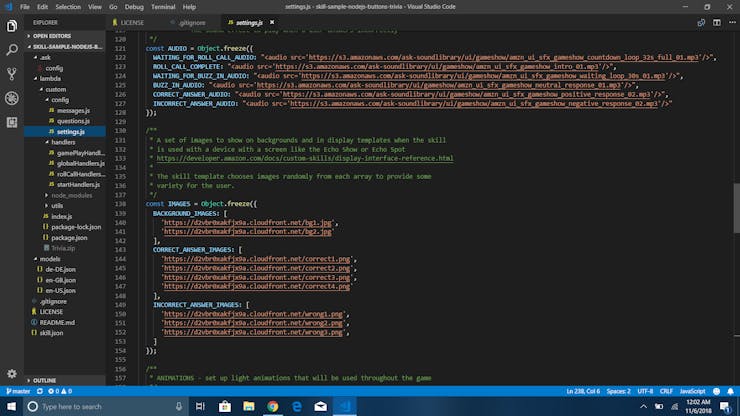Open the Windows Start menu

[11, 407]
